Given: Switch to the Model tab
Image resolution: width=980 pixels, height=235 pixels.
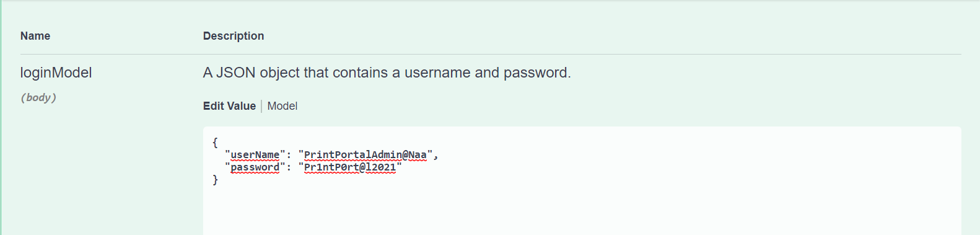Looking at the screenshot, I should (282, 106).
